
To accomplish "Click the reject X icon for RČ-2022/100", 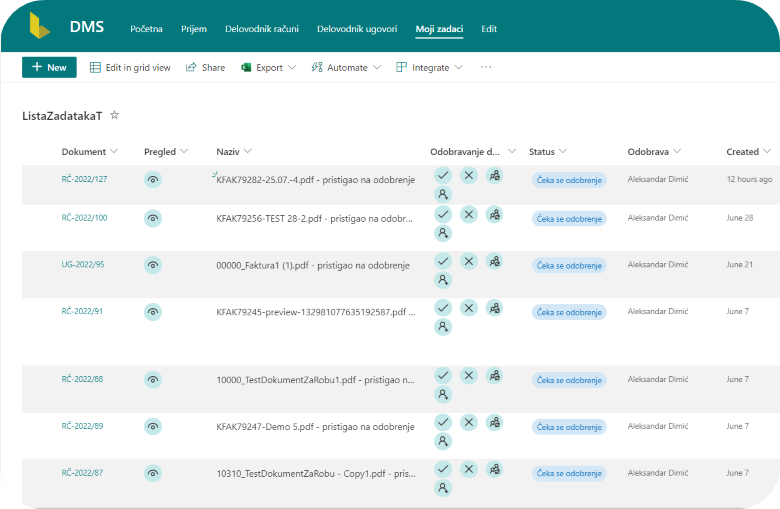I will (x=469, y=214).
